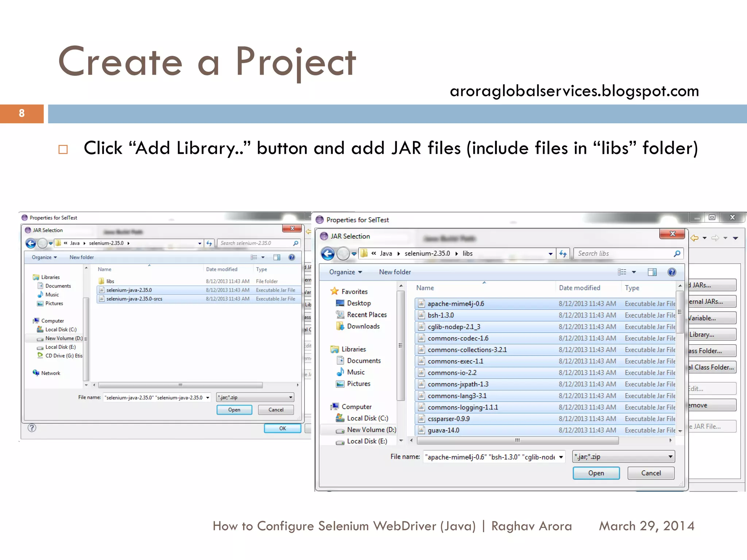The width and height of the screenshot is (747, 560).
Task: Click the yellow back arrow in the right Properties window
Action: point(694,238)
